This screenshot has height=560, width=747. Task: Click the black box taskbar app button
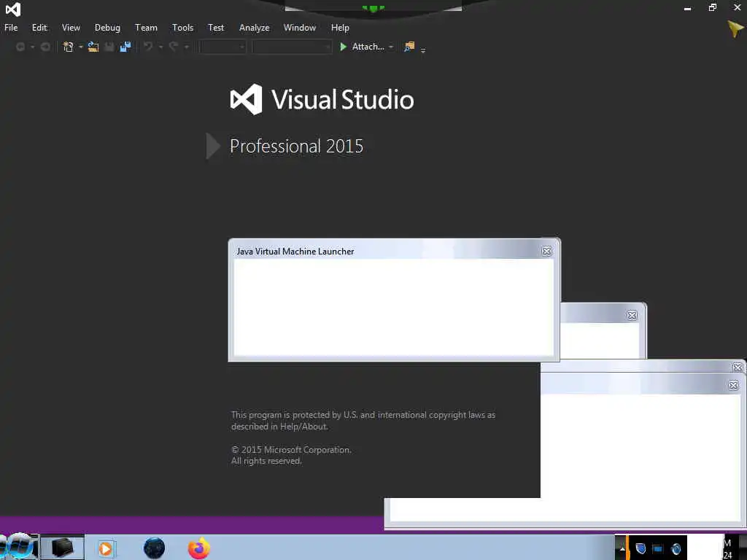63,548
